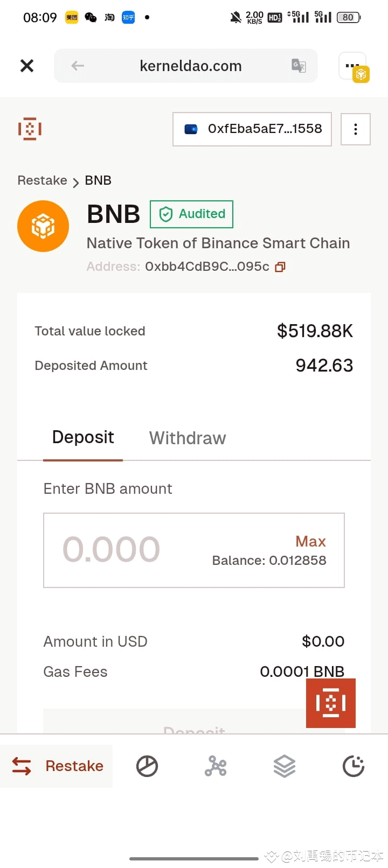Switch to the Withdraw tab

pos(188,438)
